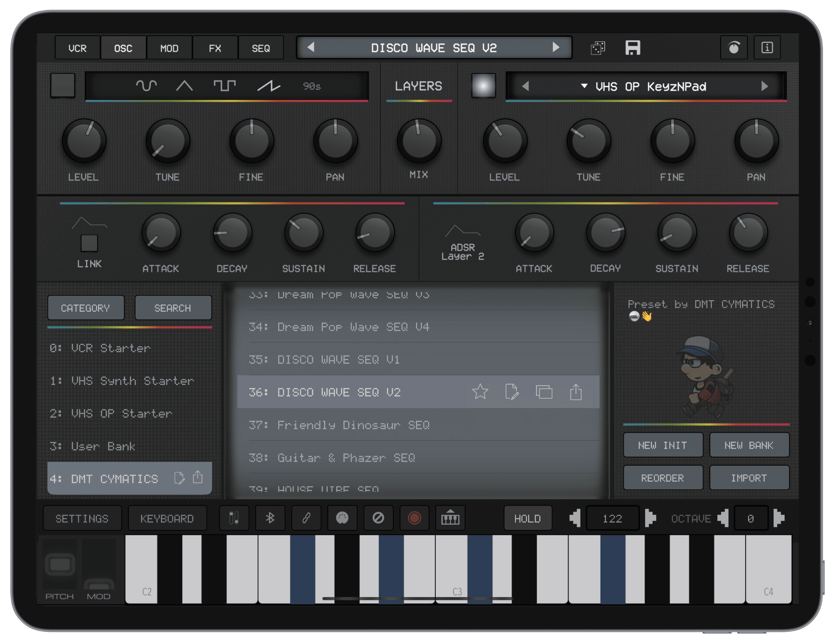Switch to the SEQ tab

(261, 48)
